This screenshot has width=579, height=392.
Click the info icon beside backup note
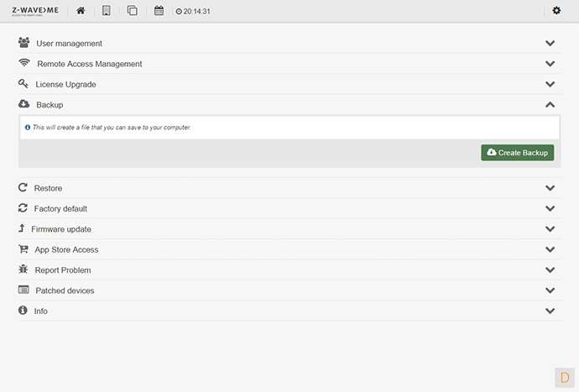(x=28, y=128)
